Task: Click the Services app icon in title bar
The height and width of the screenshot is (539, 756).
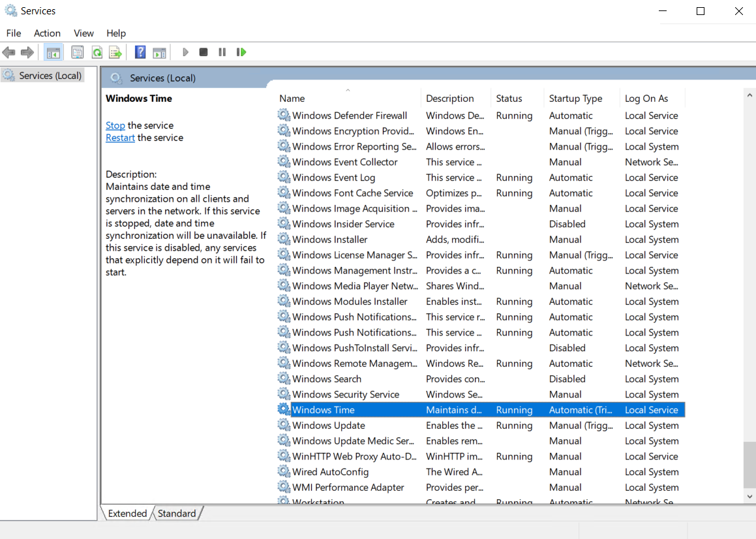Action: [x=10, y=10]
